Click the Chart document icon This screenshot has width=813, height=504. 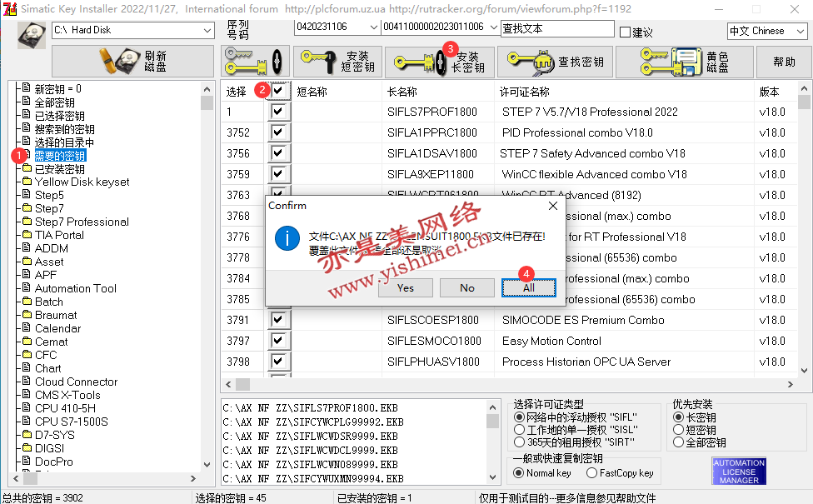27,367
